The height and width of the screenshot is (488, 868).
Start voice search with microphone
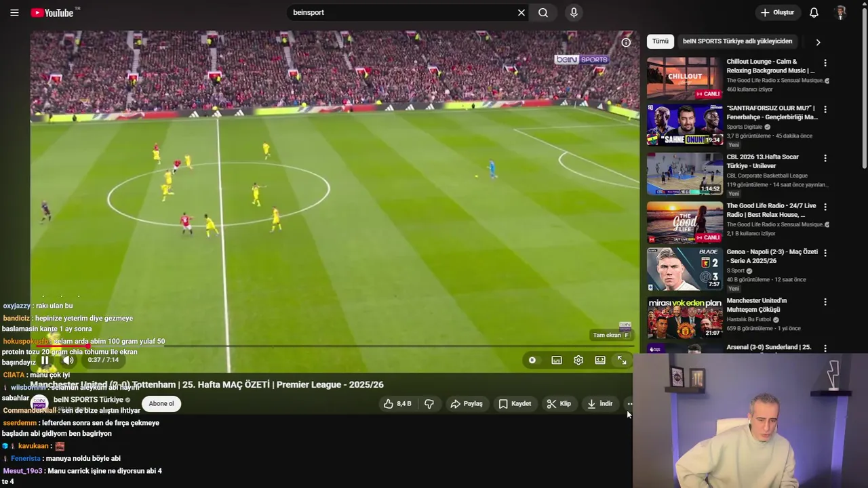pyautogui.click(x=574, y=12)
